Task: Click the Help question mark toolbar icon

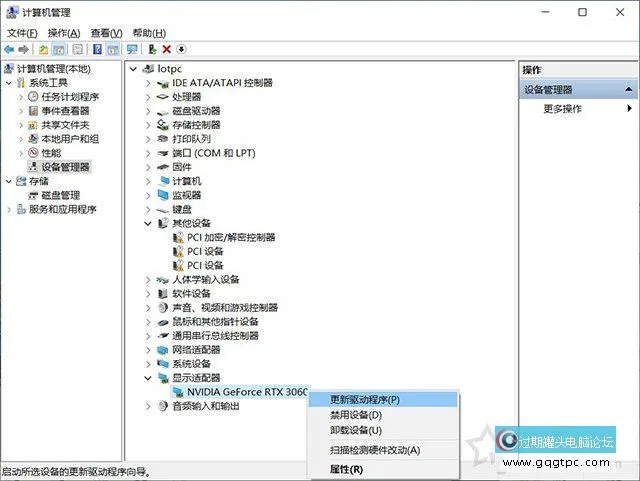Action: (x=98, y=49)
